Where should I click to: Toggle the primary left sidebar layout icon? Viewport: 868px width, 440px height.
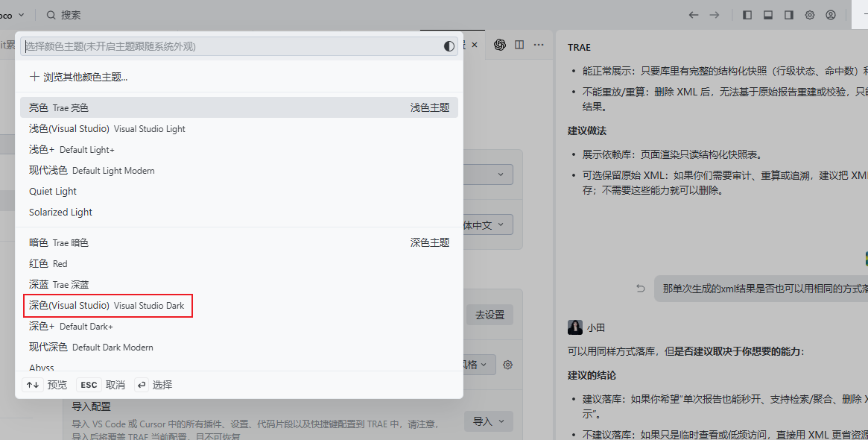click(x=747, y=15)
